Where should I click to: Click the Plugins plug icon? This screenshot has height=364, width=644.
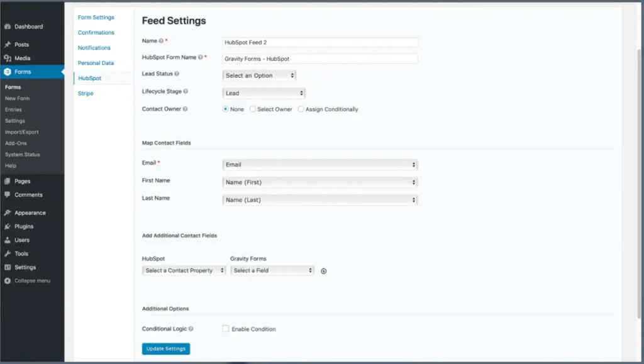click(x=8, y=226)
